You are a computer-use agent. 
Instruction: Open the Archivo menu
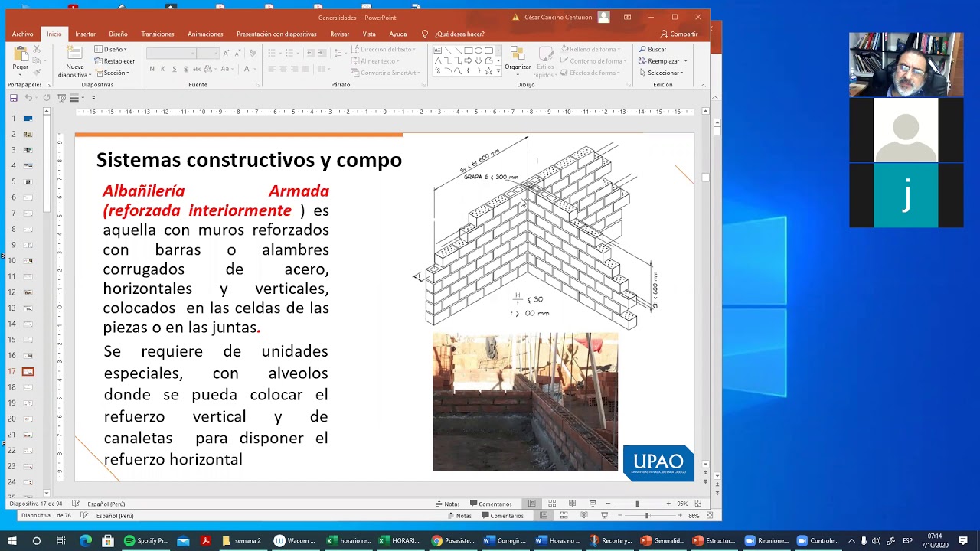(22, 34)
